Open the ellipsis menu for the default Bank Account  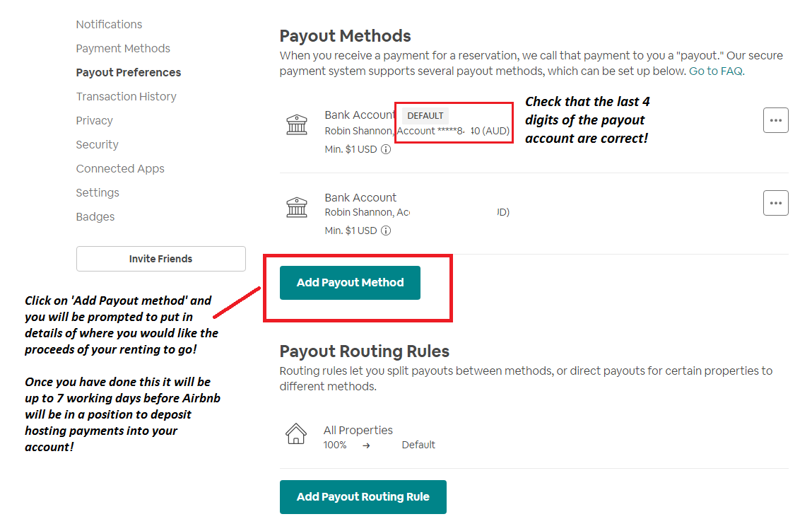775,120
